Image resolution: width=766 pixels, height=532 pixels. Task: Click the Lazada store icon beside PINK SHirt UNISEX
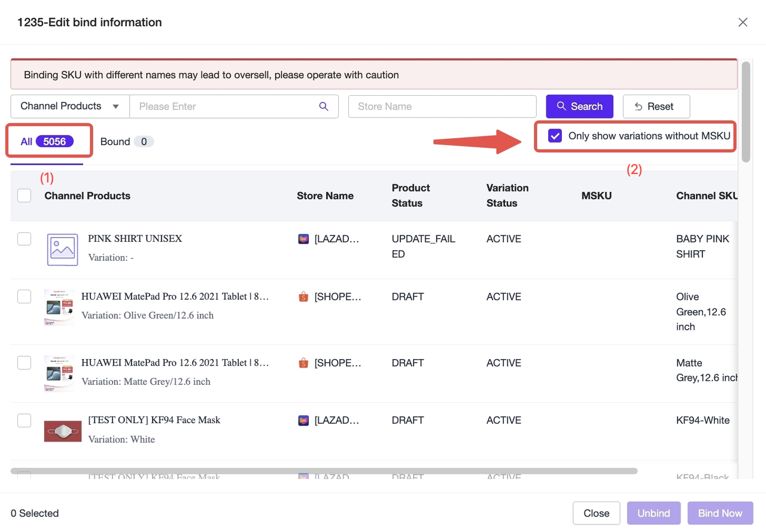coord(303,238)
